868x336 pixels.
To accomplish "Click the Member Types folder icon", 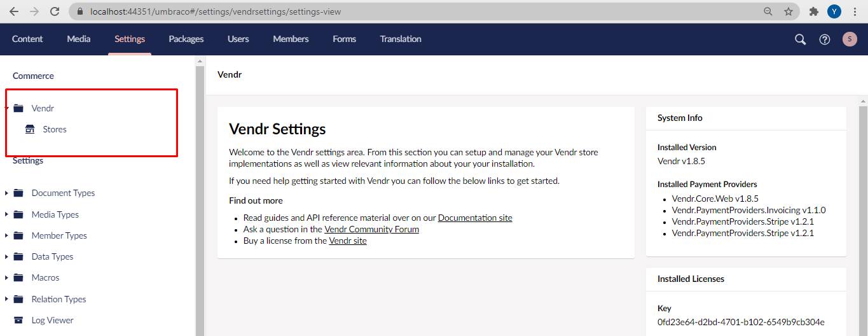I will (18, 235).
